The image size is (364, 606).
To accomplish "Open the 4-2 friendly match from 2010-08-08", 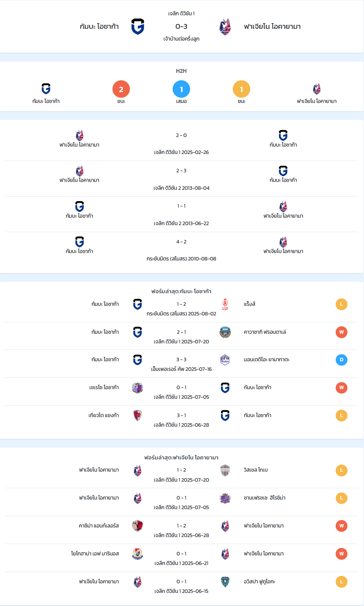I will click(181, 250).
